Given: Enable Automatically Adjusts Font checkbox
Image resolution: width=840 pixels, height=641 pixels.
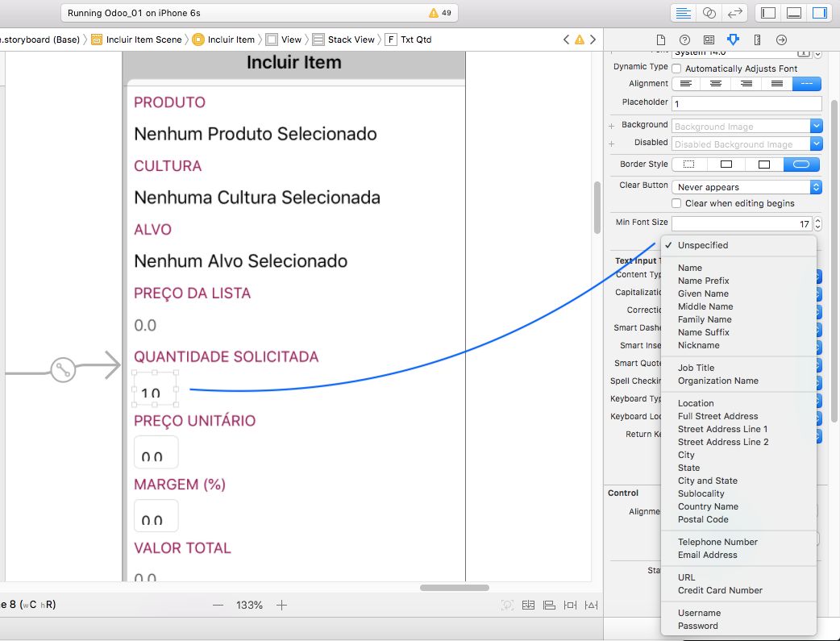Looking at the screenshot, I should [676, 69].
